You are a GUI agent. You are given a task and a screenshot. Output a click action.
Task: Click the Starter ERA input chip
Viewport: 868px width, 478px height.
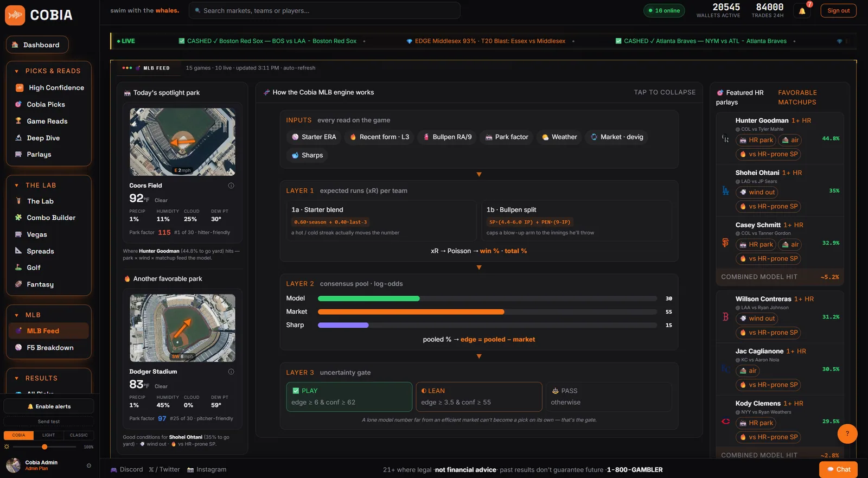coord(314,137)
